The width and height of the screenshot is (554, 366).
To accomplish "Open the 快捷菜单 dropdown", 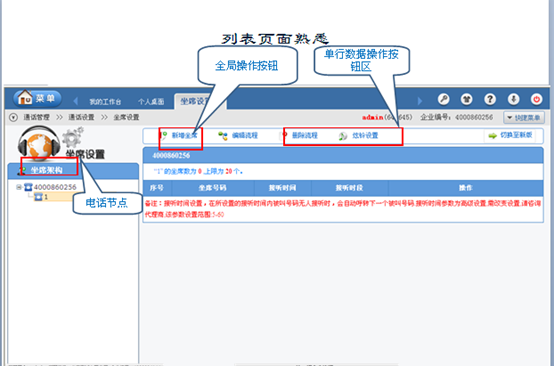I will pyautogui.click(x=524, y=118).
